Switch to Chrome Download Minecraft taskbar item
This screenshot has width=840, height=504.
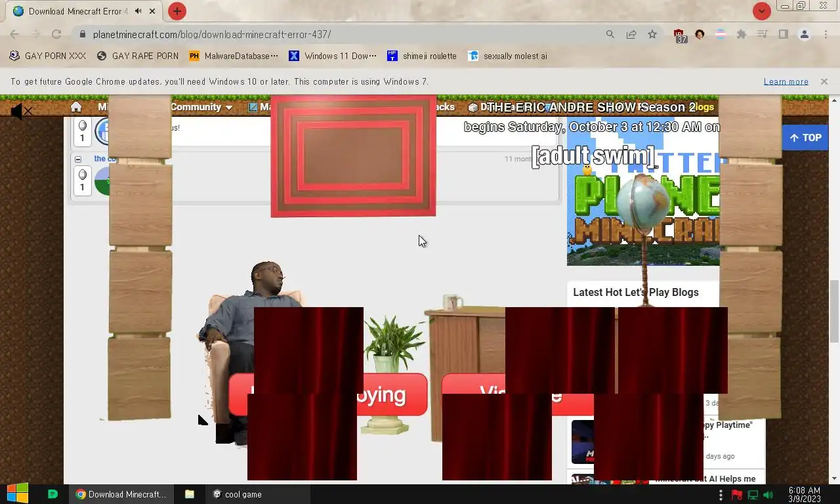121,494
